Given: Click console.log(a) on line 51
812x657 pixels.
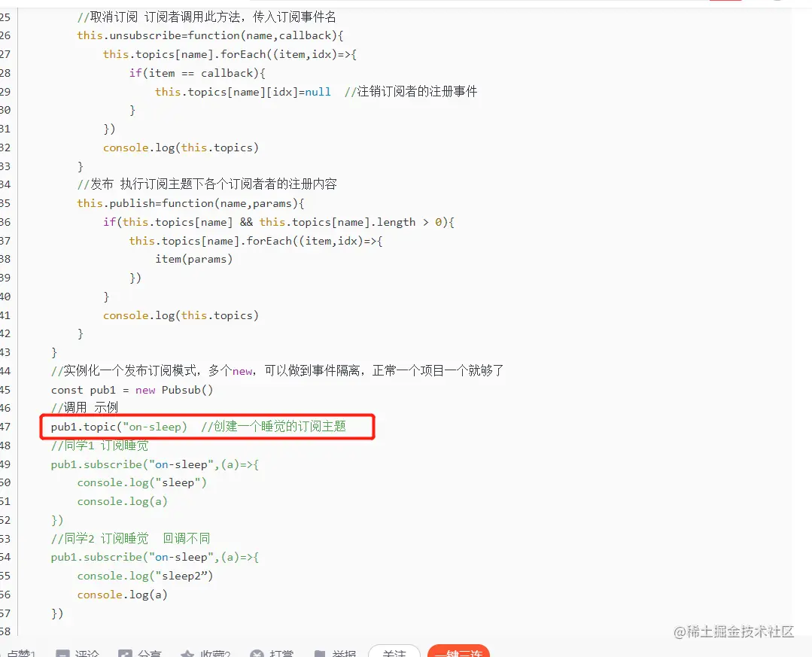Looking at the screenshot, I should [x=122, y=501].
